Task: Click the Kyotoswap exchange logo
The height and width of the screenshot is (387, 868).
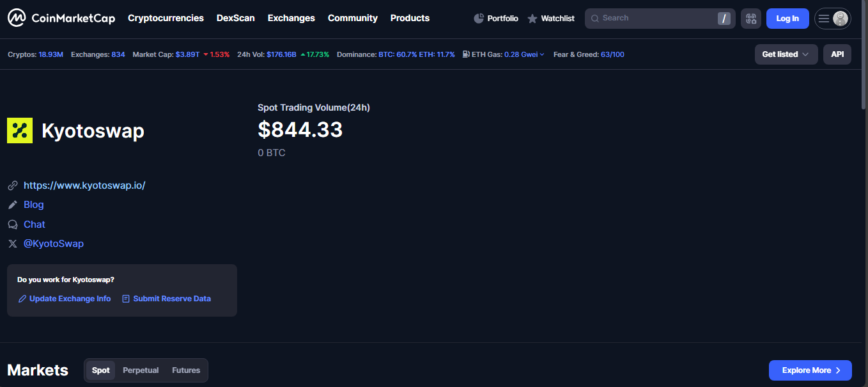Action: click(20, 130)
